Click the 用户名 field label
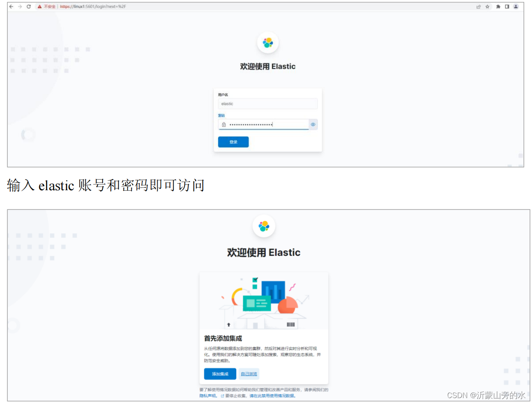 [x=223, y=95]
